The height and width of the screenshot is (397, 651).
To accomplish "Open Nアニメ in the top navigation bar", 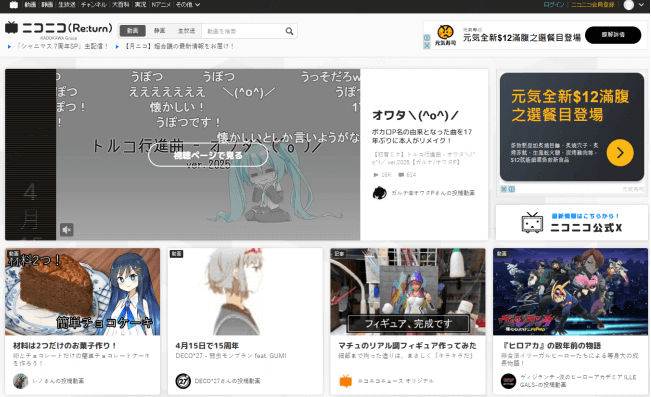I will pyautogui.click(x=161, y=5).
